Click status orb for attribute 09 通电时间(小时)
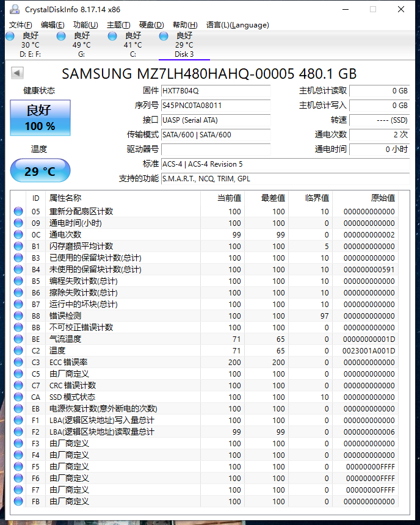Viewport: 420px width, 525px height. tap(18, 223)
